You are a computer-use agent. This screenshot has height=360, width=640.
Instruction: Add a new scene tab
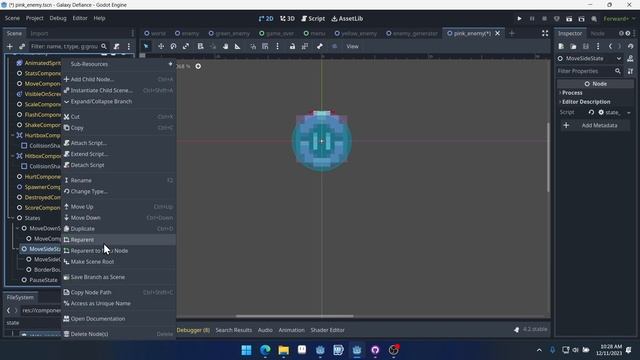pyautogui.click(x=512, y=33)
